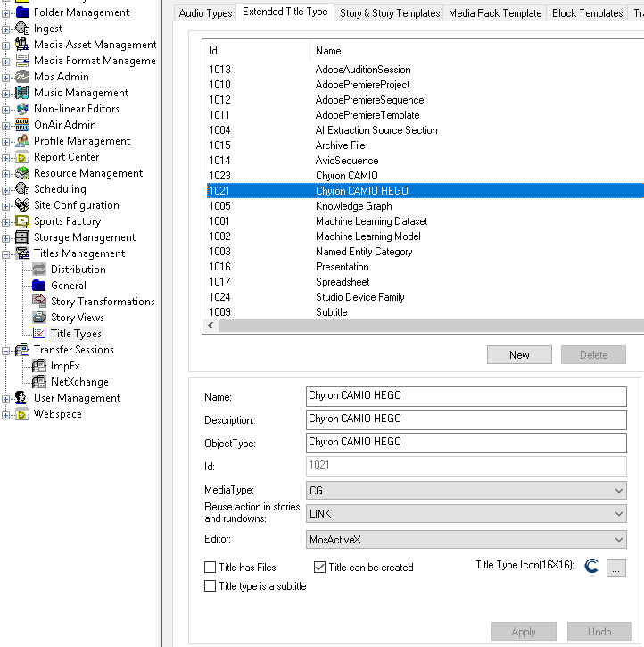The height and width of the screenshot is (647, 644).
Task: Tick Title type is a subtitle
Action: point(211,586)
